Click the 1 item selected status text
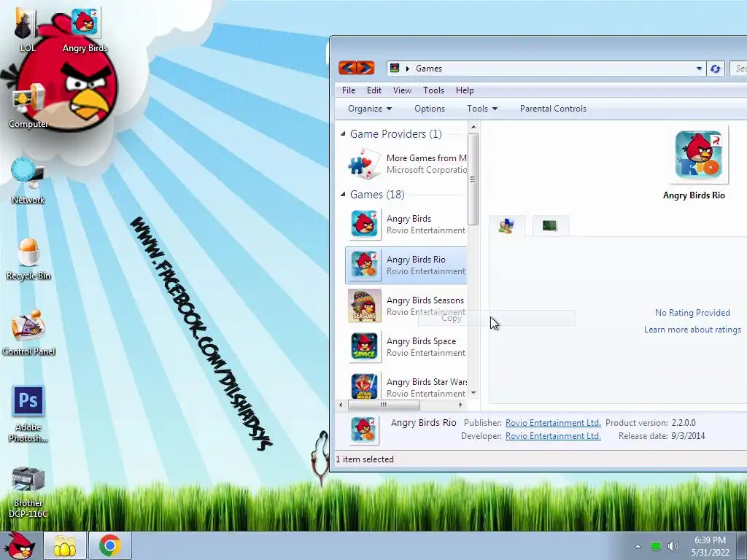 pyautogui.click(x=365, y=459)
